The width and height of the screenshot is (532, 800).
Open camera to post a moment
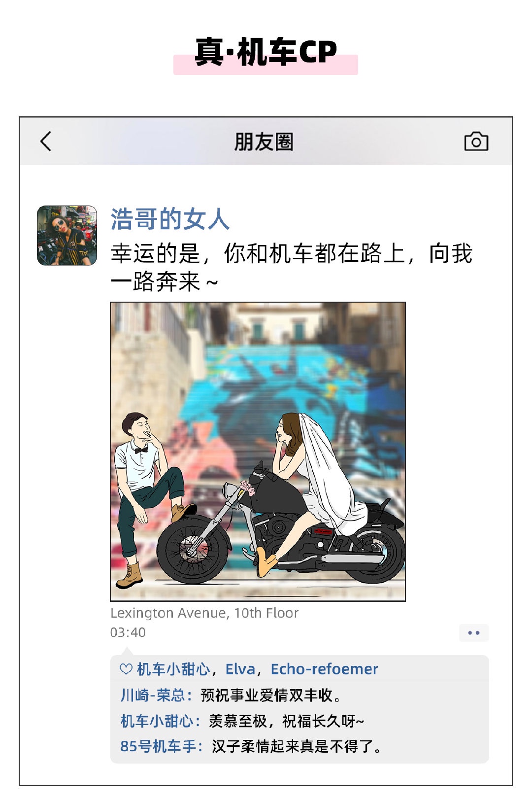[476, 141]
